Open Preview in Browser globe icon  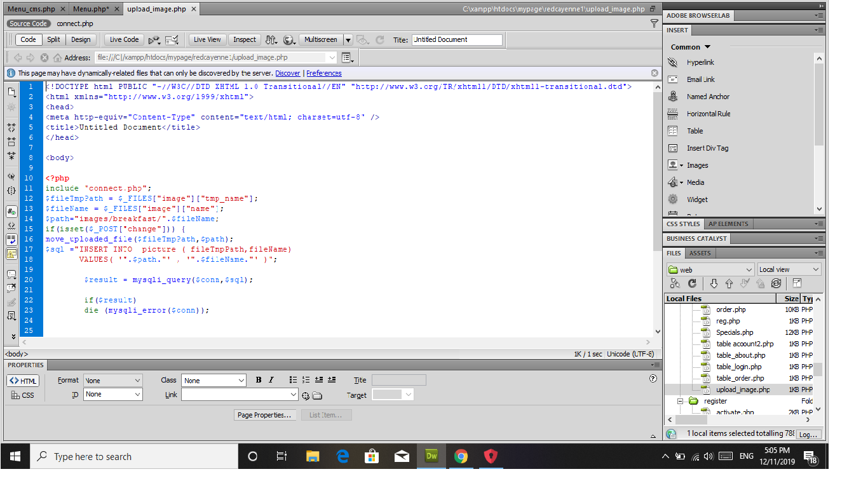(x=289, y=39)
